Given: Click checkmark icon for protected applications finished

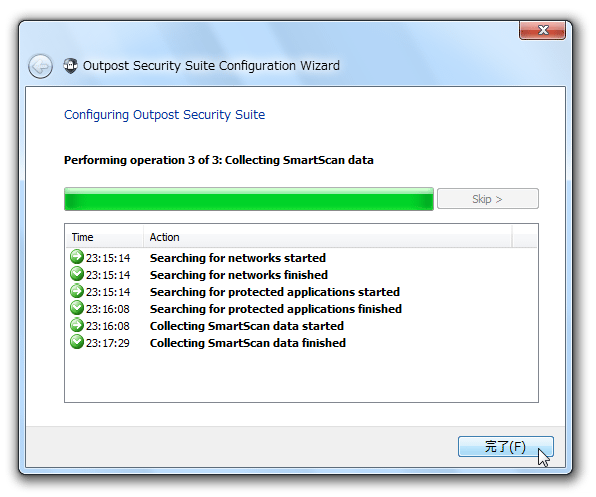Looking at the screenshot, I should (x=77, y=308).
